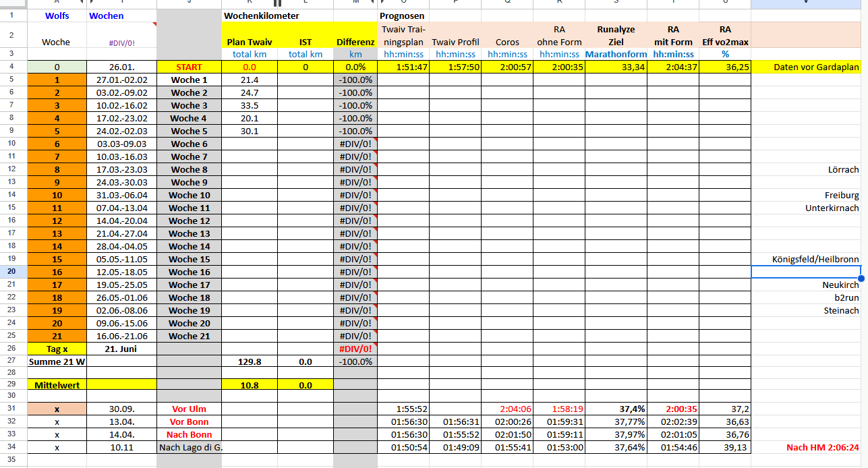Select the 'Plan Twaiv' header cell
Image resolution: width=868 pixels, height=468 pixels.
(x=250, y=35)
